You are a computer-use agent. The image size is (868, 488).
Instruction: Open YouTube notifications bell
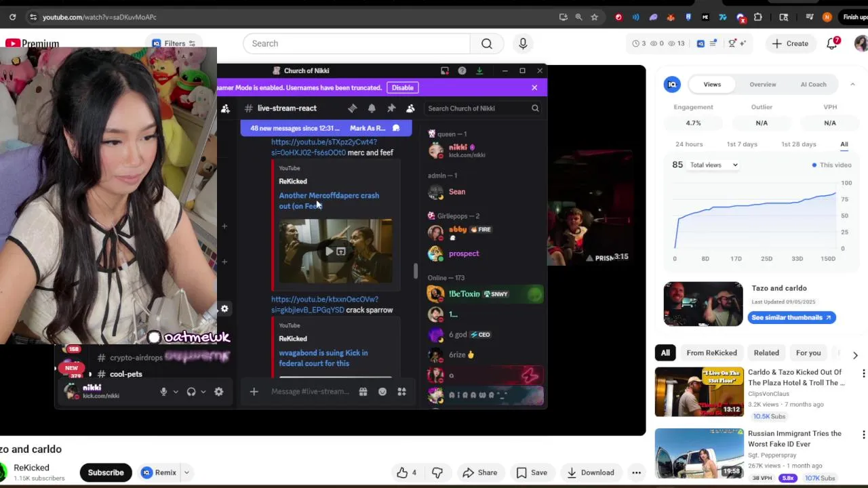[x=832, y=43]
